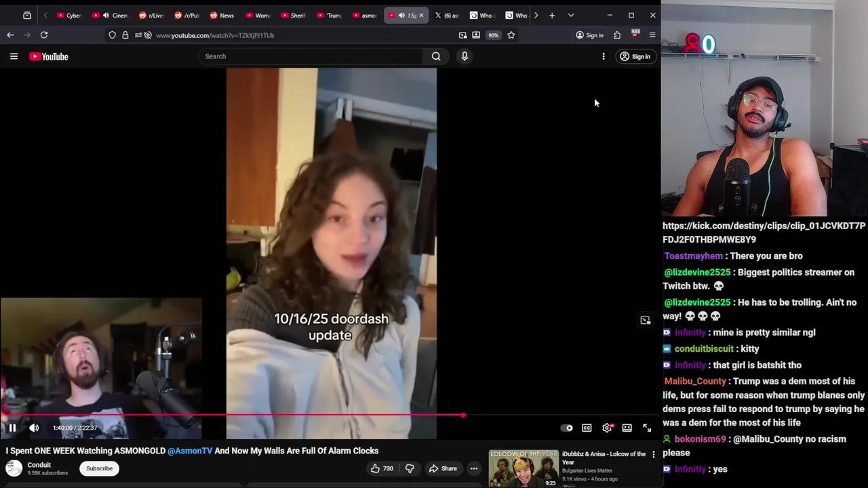Pause the video playback
The height and width of the screenshot is (488, 868).
coord(12,428)
